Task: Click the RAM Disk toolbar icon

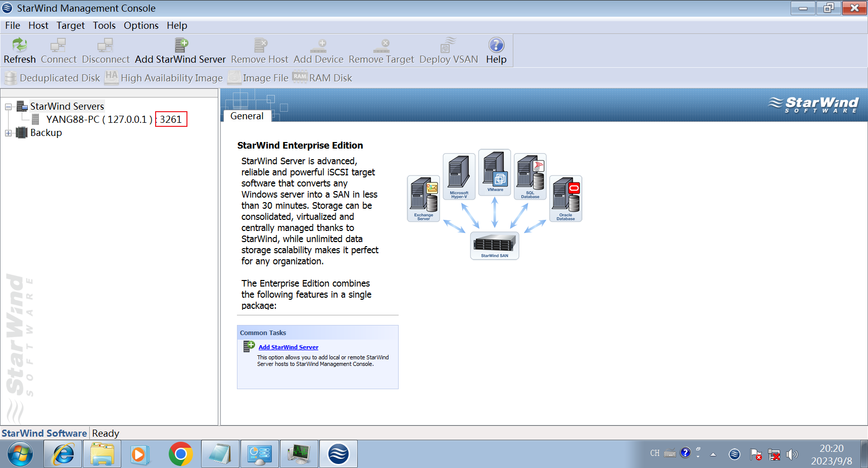Action: tap(300, 78)
